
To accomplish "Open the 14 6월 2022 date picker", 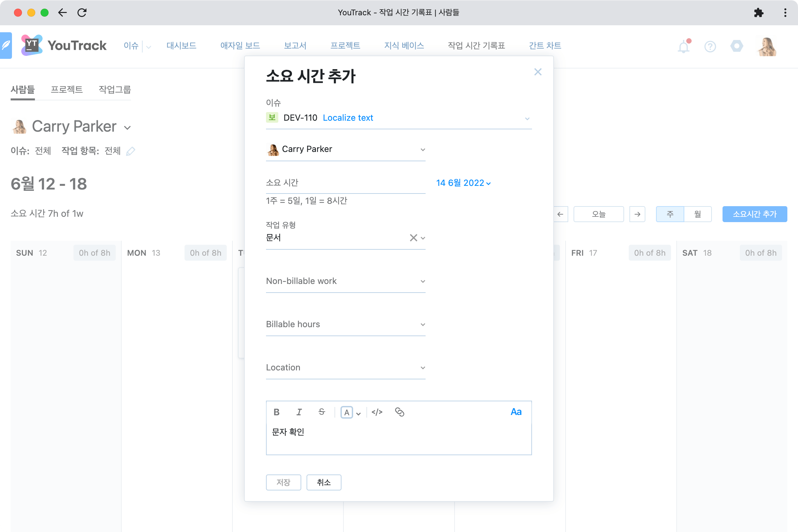I will point(463,183).
